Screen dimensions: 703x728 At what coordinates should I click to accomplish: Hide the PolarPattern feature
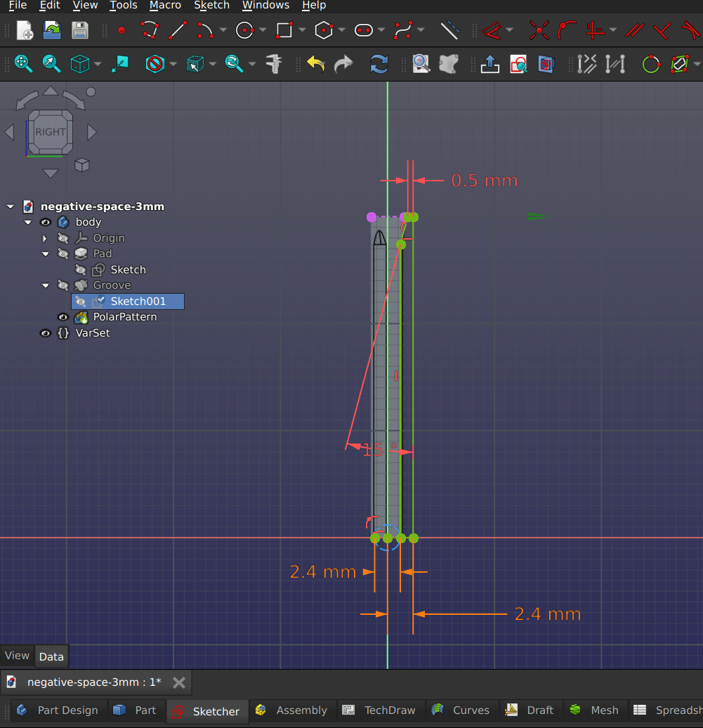(63, 317)
